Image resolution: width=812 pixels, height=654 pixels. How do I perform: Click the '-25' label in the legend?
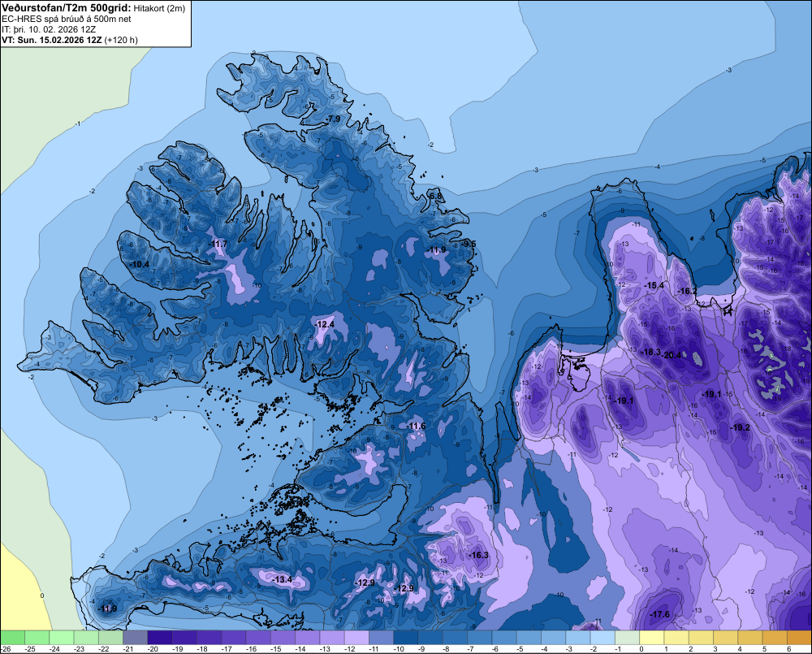30,649
